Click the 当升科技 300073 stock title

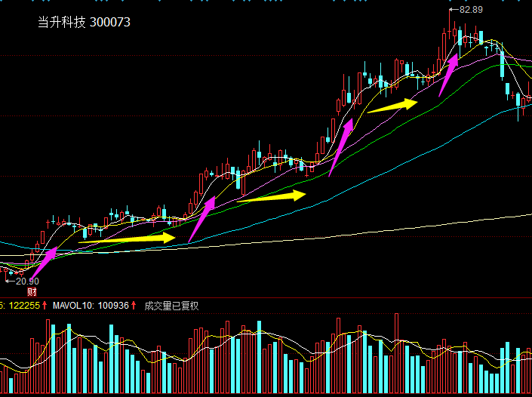click(x=84, y=23)
